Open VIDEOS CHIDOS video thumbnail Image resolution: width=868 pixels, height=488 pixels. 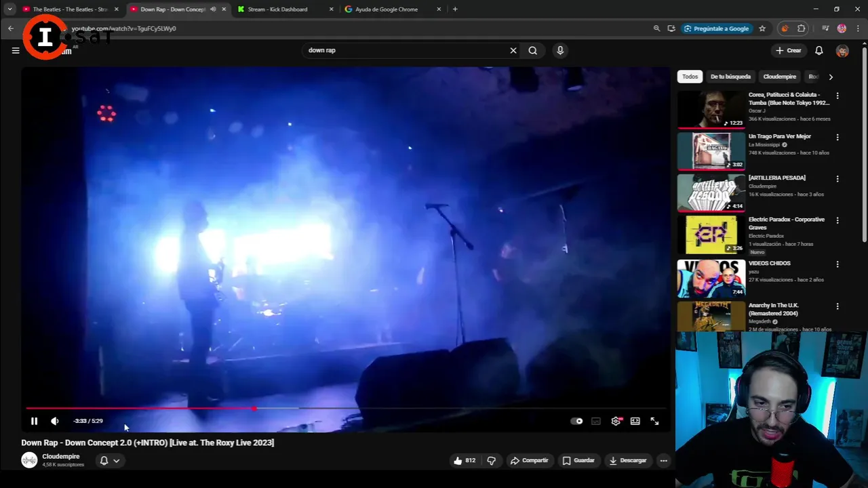coord(711,278)
